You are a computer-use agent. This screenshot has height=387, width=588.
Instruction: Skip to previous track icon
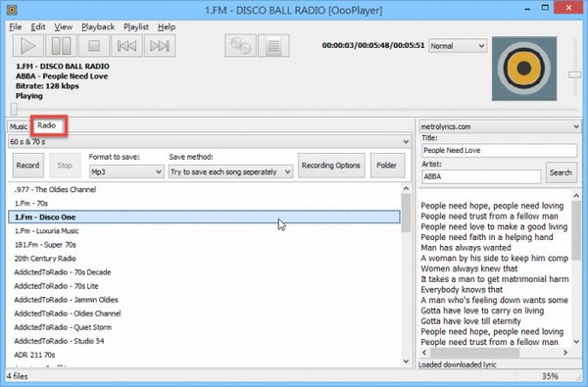coord(126,46)
